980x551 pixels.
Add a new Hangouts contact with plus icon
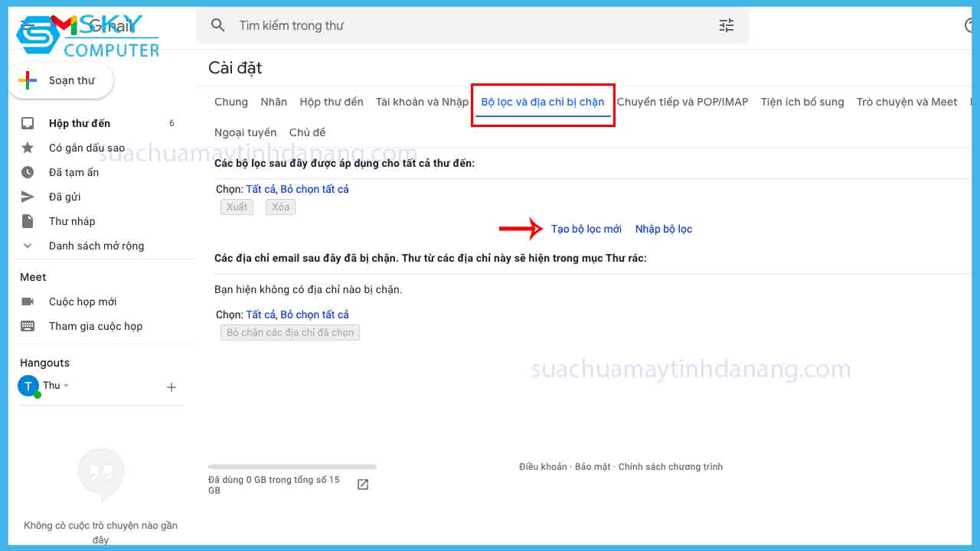click(171, 386)
